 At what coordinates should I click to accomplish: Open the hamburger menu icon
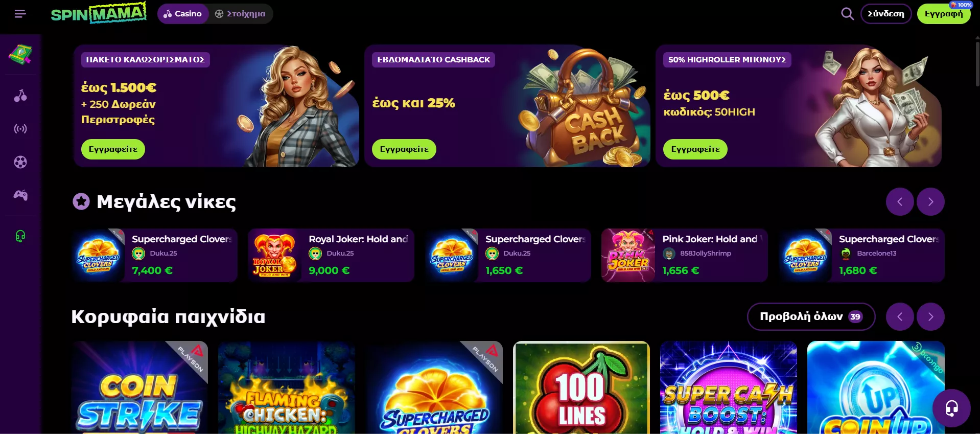(20, 14)
